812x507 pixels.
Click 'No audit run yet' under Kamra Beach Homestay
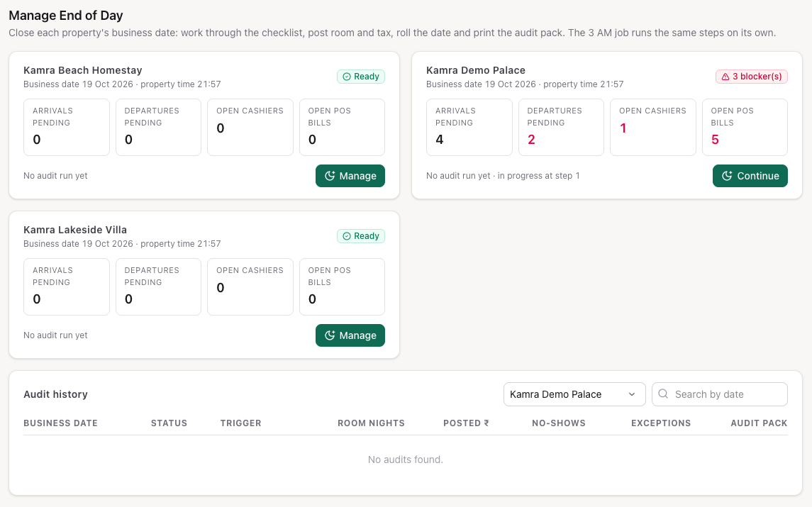tap(55, 176)
